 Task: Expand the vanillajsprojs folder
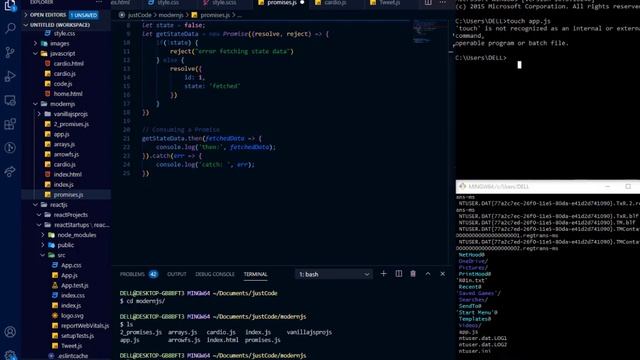(x=70, y=114)
